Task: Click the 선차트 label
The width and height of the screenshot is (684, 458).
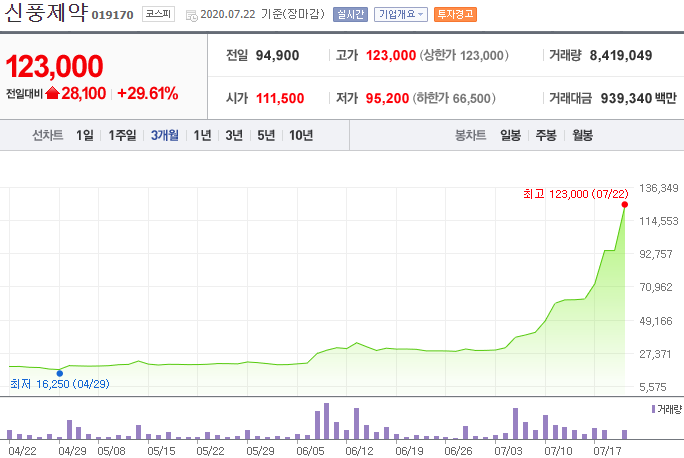Action: point(48,135)
